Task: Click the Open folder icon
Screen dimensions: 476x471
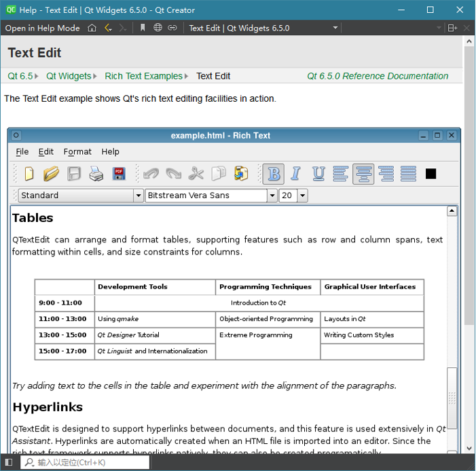Action: pyautogui.click(x=51, y=174)
